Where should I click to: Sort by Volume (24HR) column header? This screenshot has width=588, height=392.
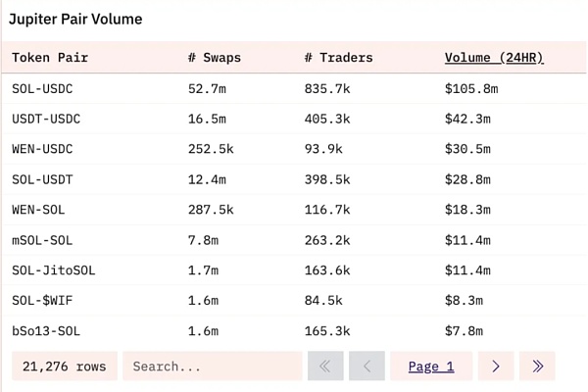(494, 58)
